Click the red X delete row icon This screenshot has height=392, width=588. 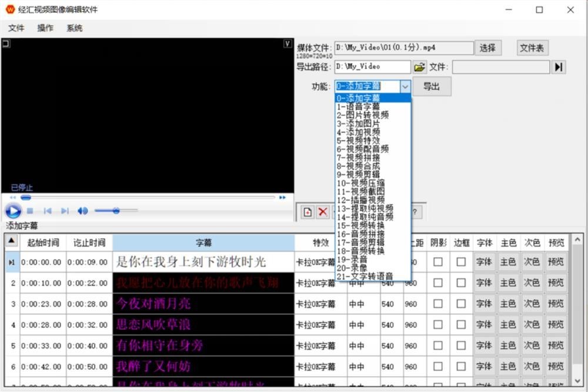point(322,212)
